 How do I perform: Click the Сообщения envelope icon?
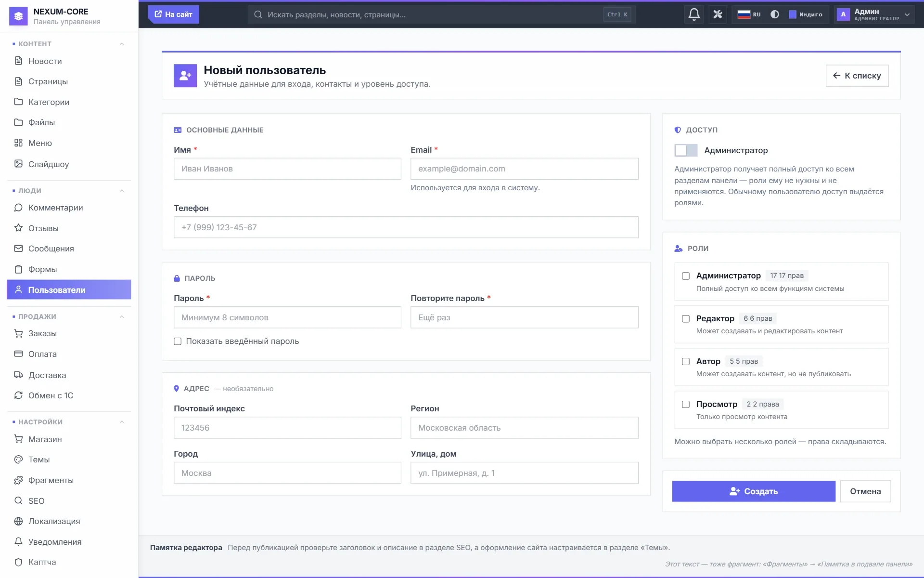pos(18,249)
